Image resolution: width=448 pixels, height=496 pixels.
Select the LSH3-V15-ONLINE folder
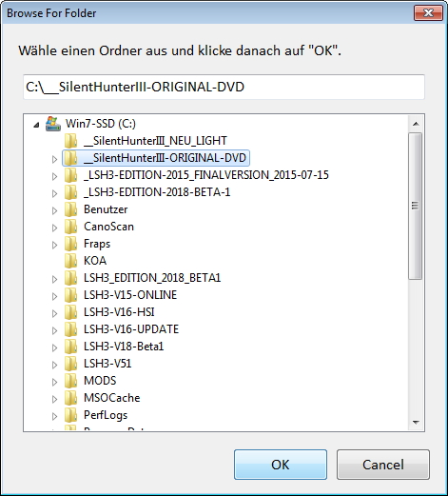click(x=130, y=295)
